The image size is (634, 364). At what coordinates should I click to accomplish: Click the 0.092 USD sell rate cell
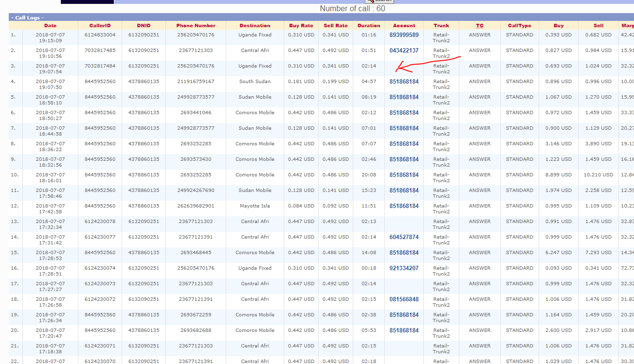click(x=336, y=206)
